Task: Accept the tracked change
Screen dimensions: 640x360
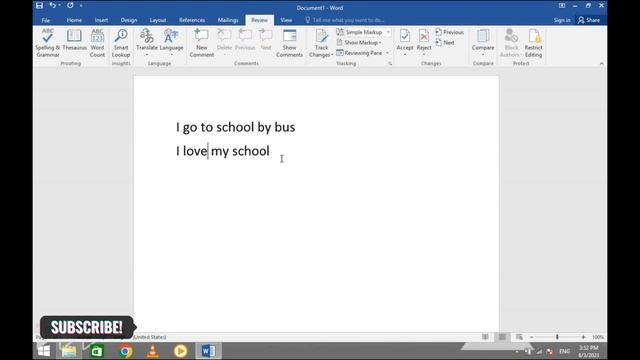Action: coord(405,40)
